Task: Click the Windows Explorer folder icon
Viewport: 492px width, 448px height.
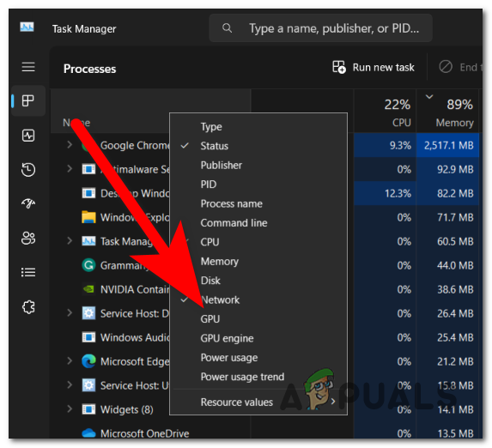Action: (x=88, y=217)
